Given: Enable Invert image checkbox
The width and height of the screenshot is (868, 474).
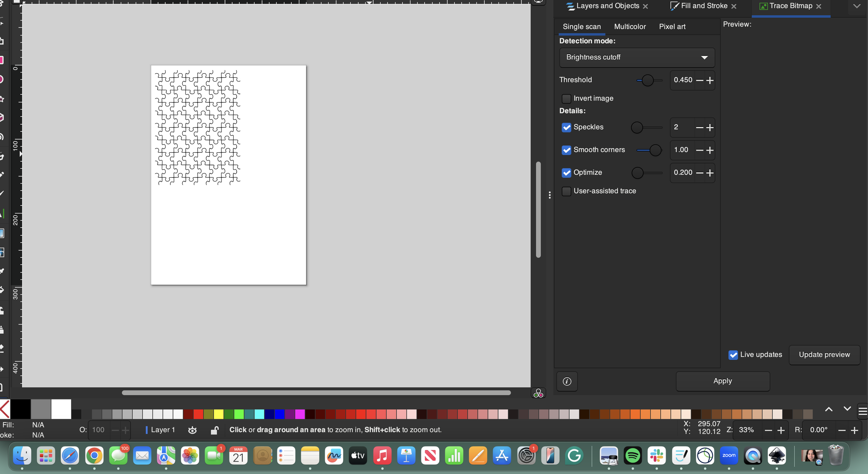Looking at the screenshot, I should pos(566,99).
